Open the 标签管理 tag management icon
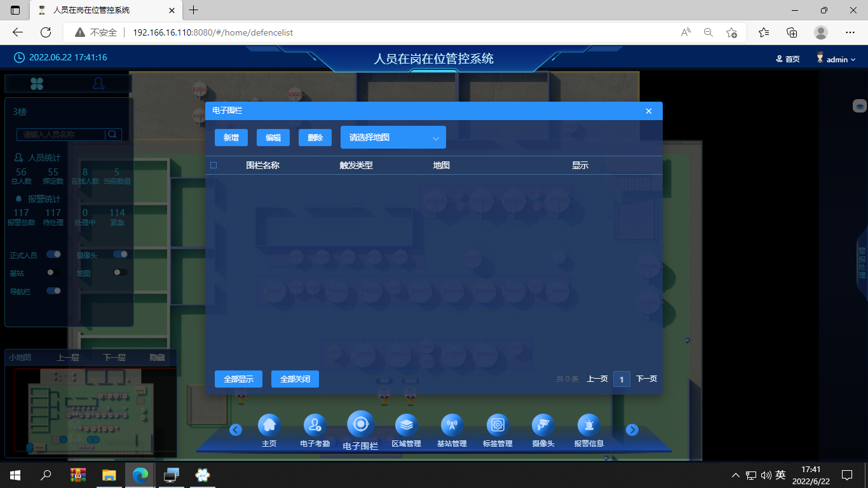Screen dimensions: 868x488 pos(498,425)
